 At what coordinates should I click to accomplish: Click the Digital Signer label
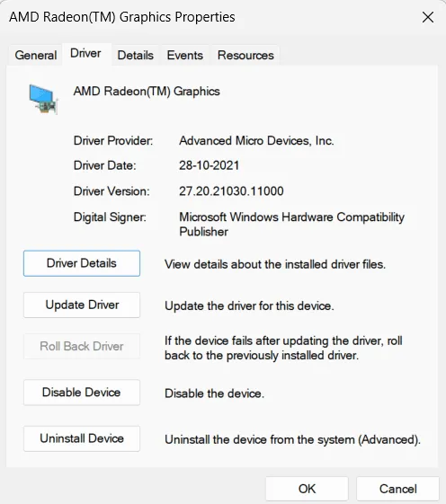pyautogui.click(x=110, y=217)
